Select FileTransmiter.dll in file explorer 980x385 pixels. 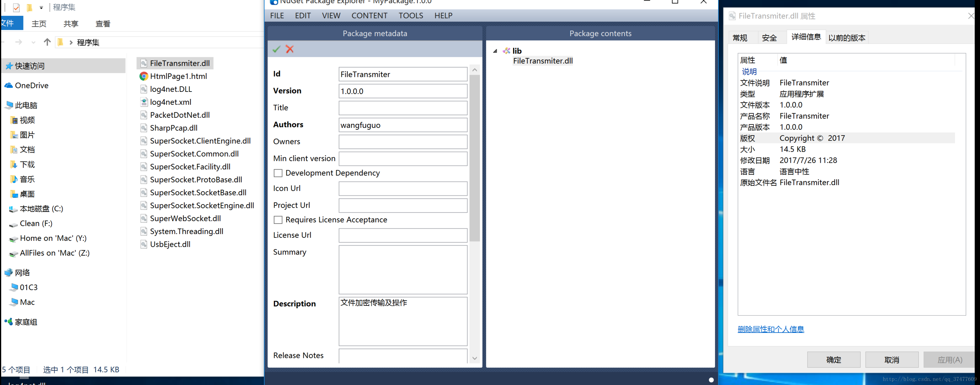[180, 63]
